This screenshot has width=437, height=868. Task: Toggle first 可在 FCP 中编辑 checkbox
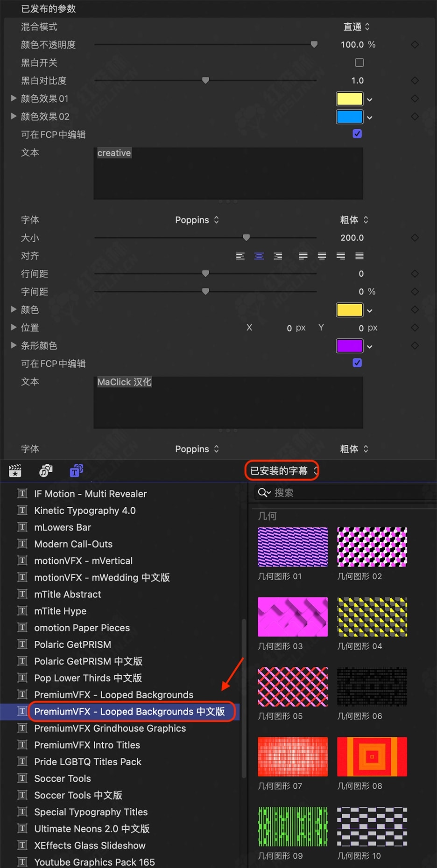357,134
